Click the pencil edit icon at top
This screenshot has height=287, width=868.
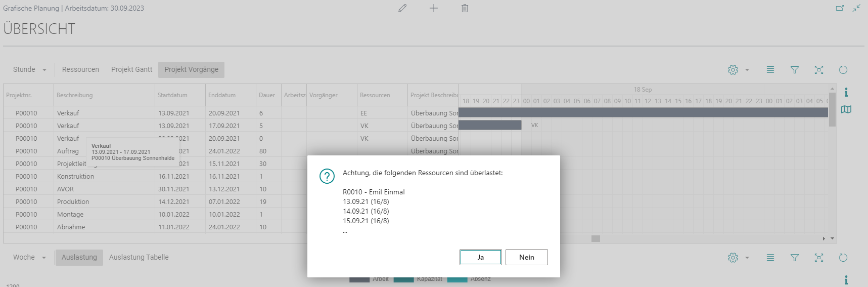coord(402,8)
